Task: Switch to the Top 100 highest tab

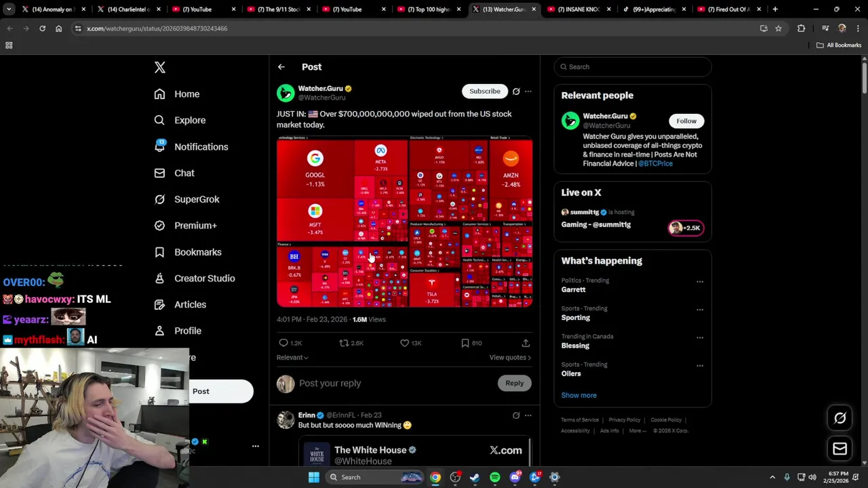Action: coord(429,9)
